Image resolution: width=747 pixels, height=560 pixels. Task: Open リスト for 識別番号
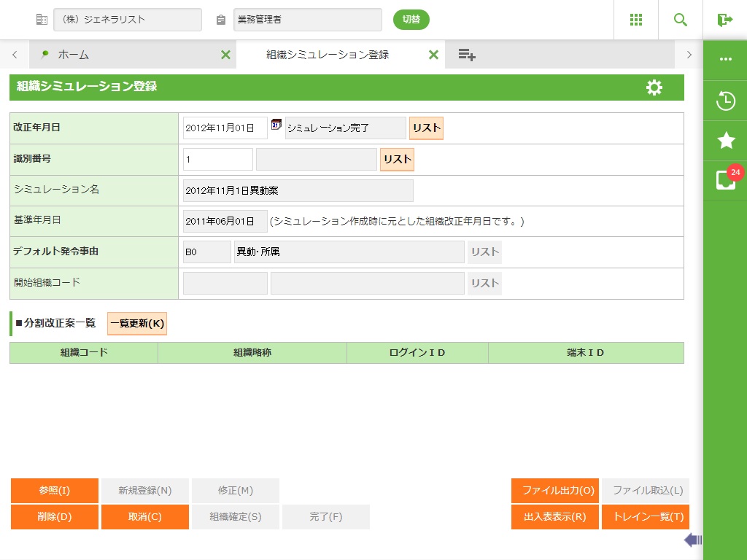[x=397, y=159]
